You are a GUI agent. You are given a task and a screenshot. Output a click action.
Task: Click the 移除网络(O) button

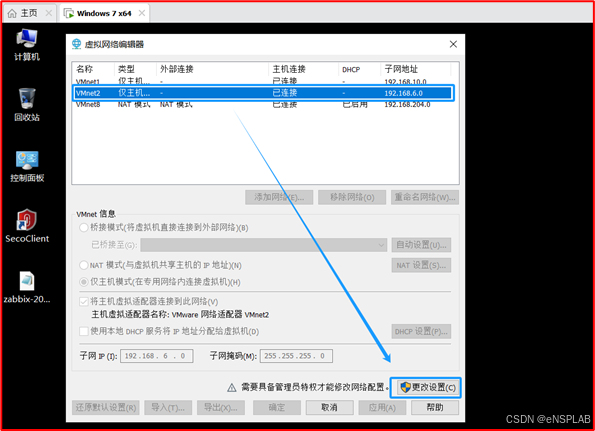(x=352, y=197)
